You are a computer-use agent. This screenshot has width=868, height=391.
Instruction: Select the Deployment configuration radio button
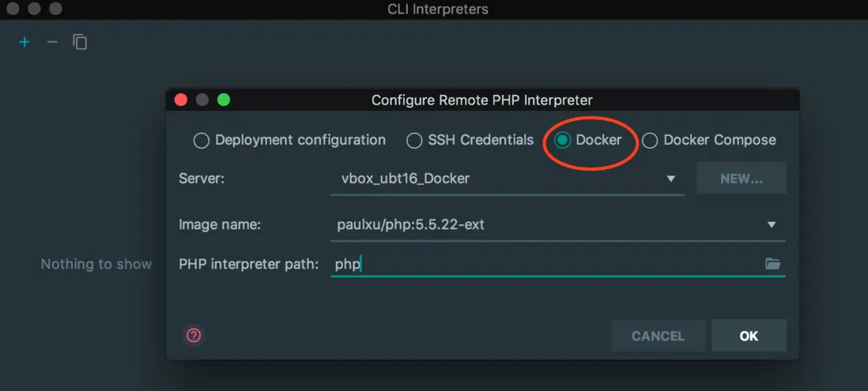[202, 141]
